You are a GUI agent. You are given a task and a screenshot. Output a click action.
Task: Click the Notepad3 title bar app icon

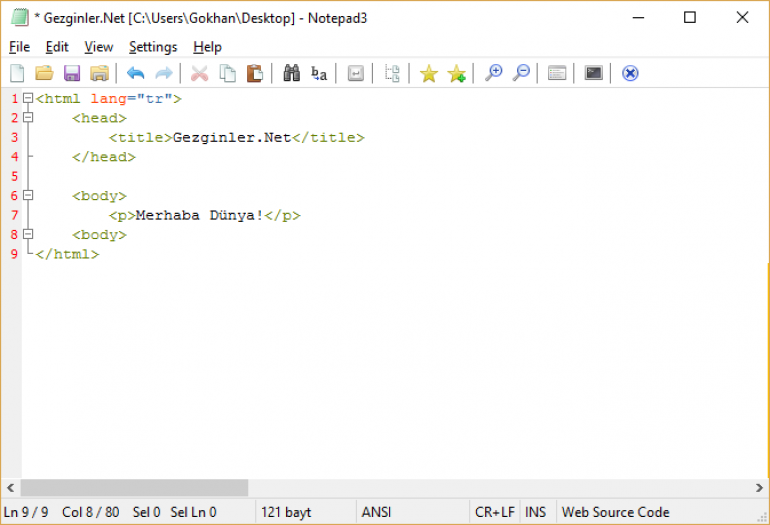20,18
